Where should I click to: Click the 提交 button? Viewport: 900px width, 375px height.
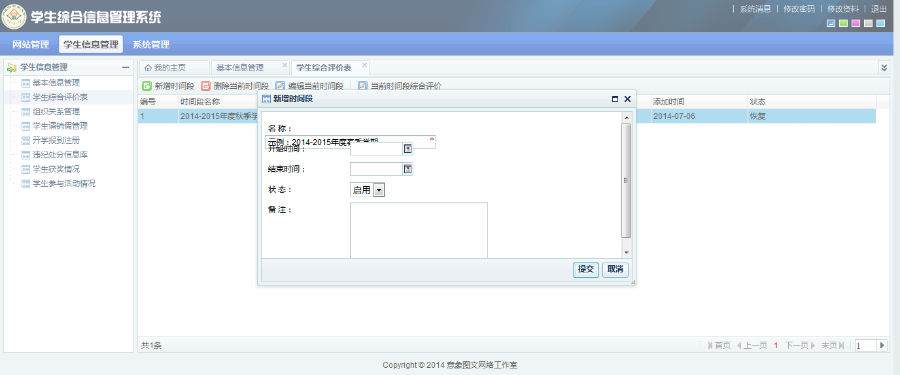coord(586,270)
